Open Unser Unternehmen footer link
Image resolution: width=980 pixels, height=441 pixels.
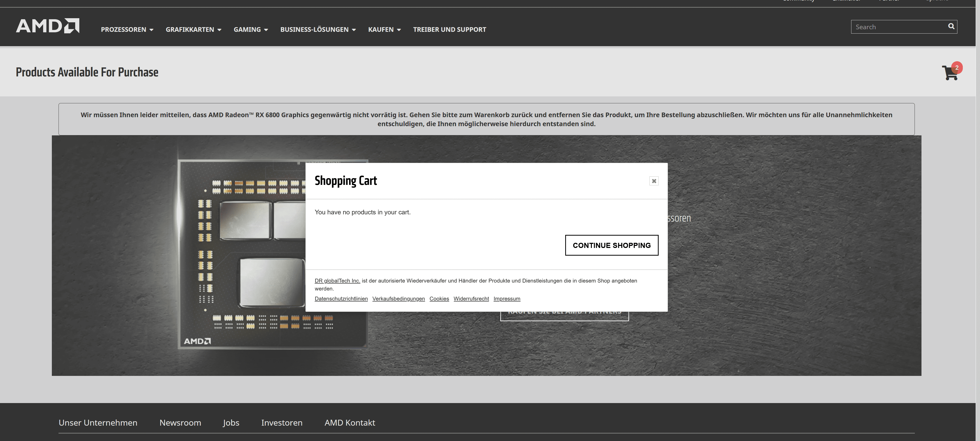coord(98,423)
